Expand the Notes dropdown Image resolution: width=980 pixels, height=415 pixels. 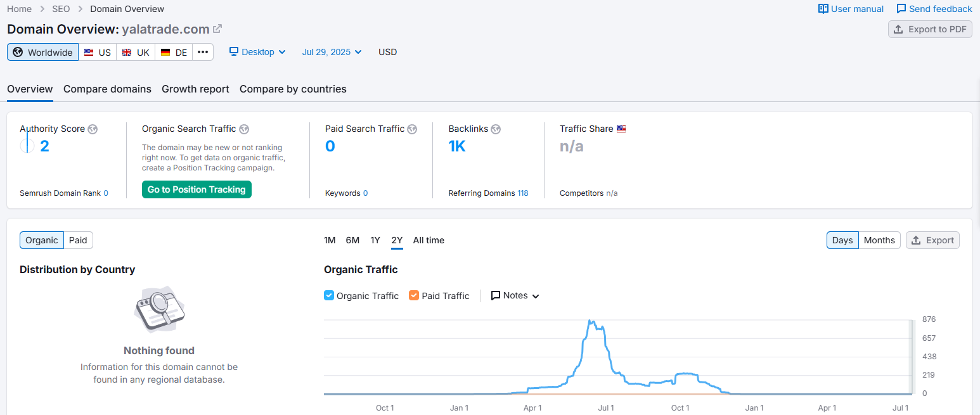coord(515,295)
